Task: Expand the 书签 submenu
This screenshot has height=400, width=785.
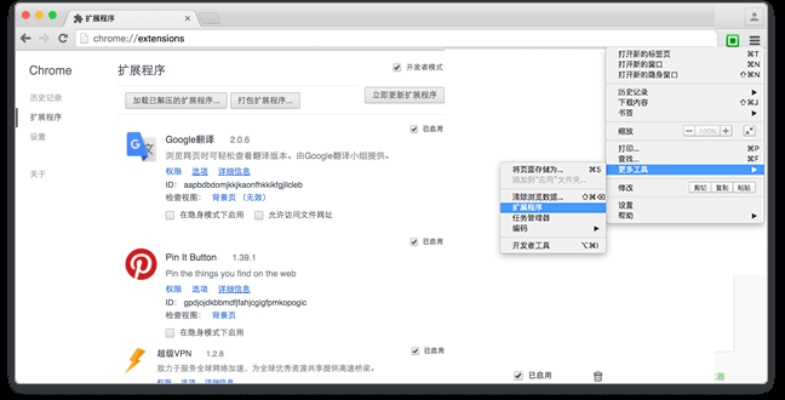Action: [x=685, y=113]
